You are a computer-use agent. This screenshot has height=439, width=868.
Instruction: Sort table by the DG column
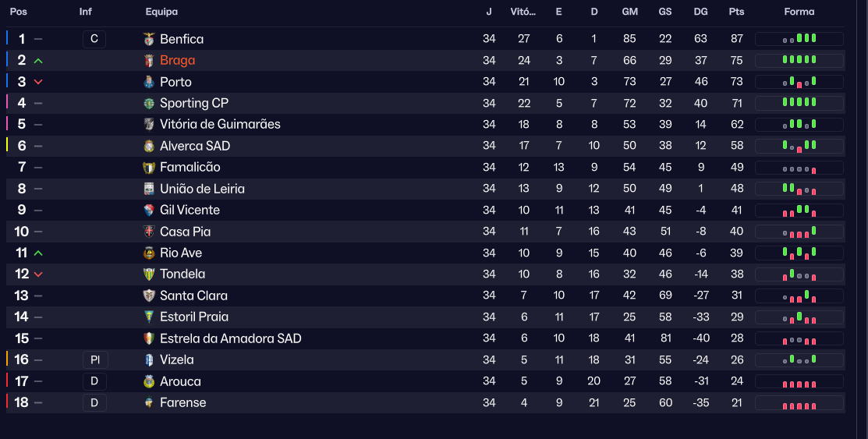pyautogui.click(x=700, y=12)
